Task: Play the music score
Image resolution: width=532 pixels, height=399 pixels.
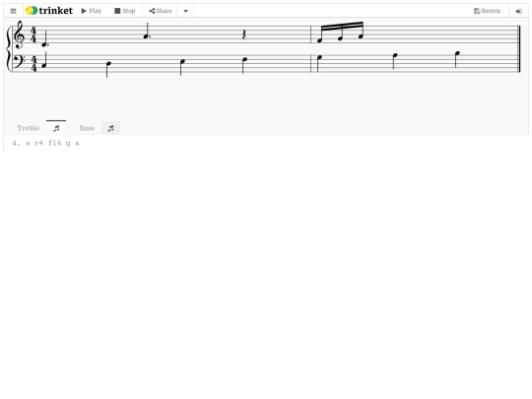Action: pyautogui.click(x=92, y=11)
